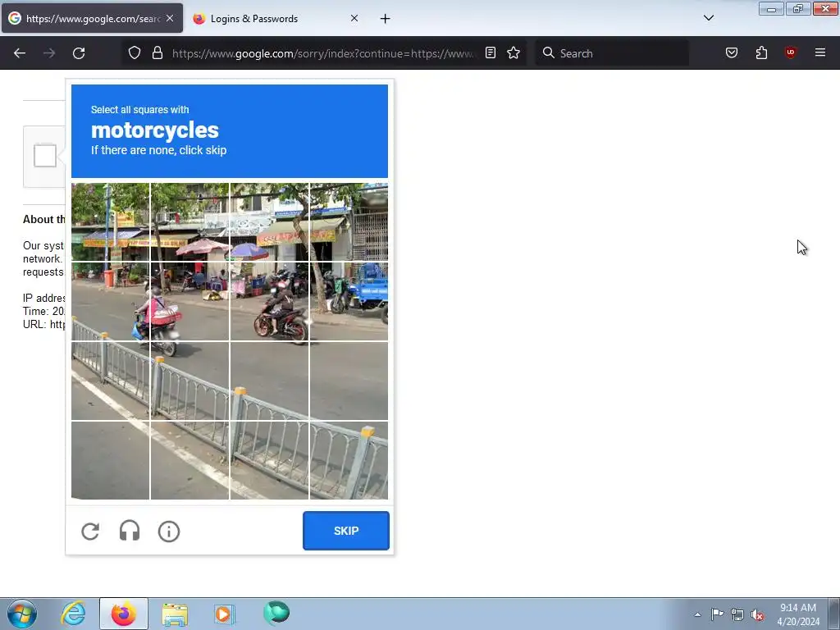Reload the current page
The height and width of the screenshot is (630, 840).
point(79,53)
